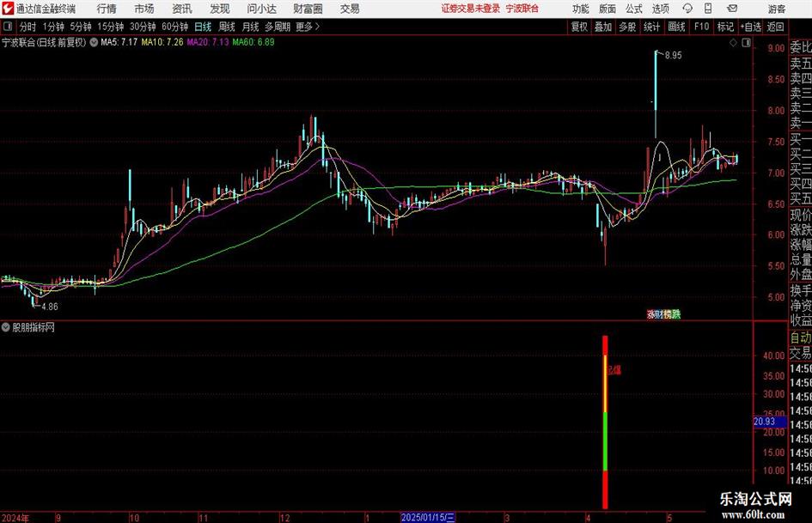Open the 市场 menu

pyautogui.click(x=144, y=9)
